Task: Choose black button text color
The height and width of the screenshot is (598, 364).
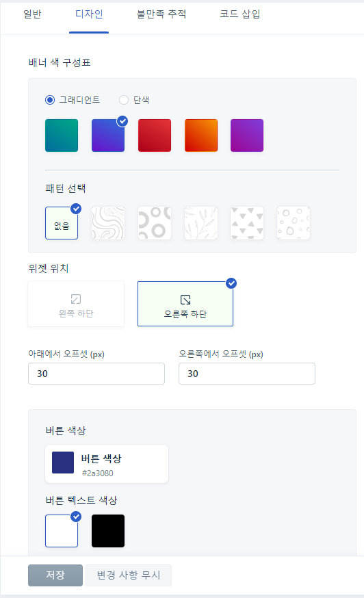Action: pos(108,531)
